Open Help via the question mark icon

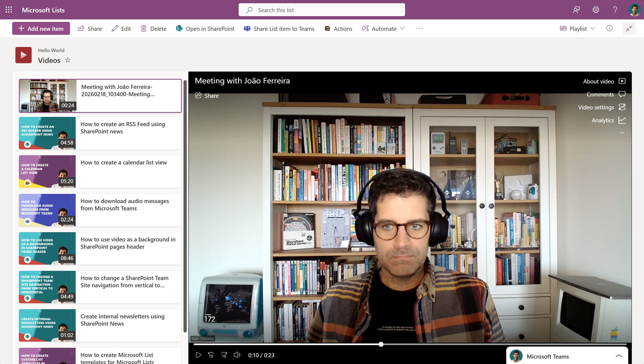(615, 10)
